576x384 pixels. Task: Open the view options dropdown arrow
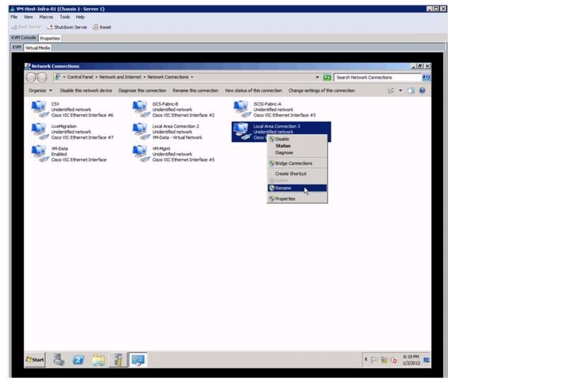(x=400, y=90)
